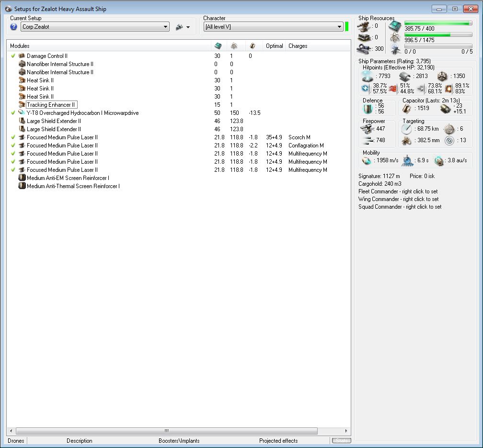Click the Conflagration M charge cell

pos(306,146)
